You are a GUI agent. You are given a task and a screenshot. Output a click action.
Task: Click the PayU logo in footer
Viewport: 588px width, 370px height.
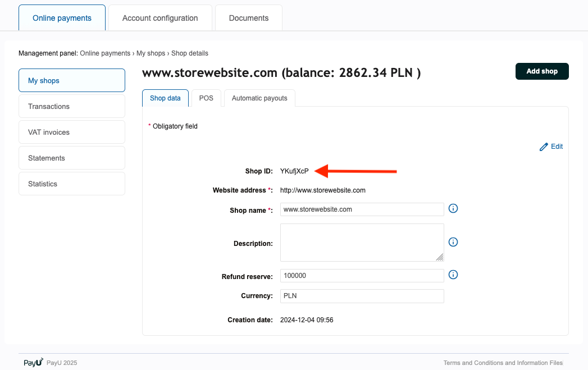point(33,363)
